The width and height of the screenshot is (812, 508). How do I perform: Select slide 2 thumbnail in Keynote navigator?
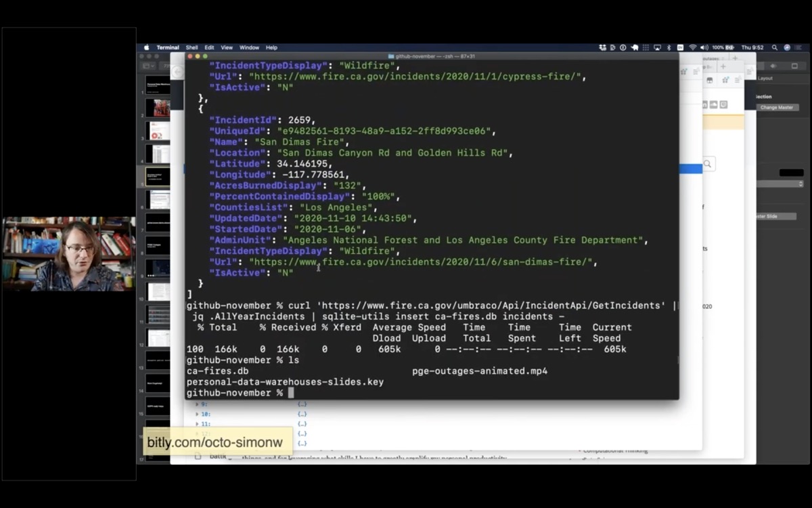pos(159,108)
